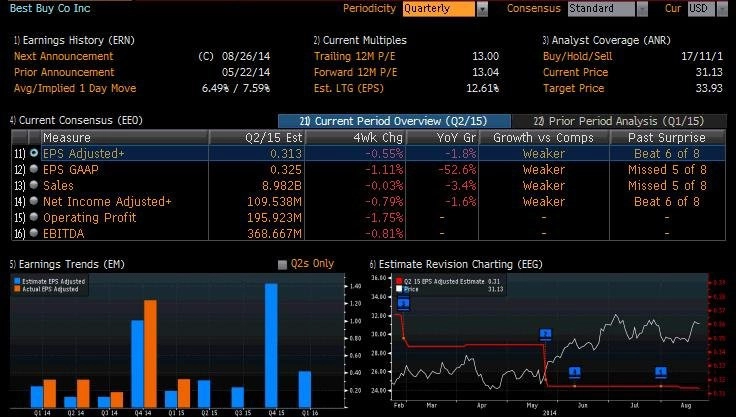Image resolution: width=736 pixels, height=417 pixels.
Task: Open the Consensus dropdown arrow
Action: tap(642, 9)
